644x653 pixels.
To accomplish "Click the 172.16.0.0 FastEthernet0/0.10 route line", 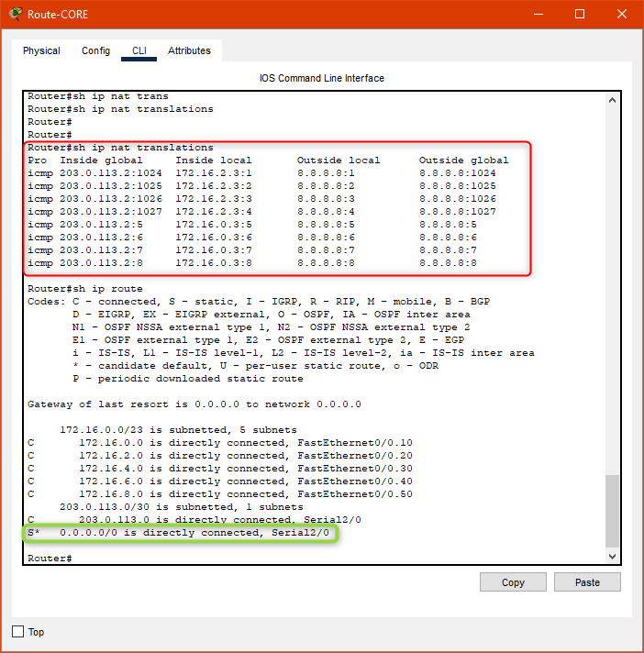I will (x=220, y=443).
